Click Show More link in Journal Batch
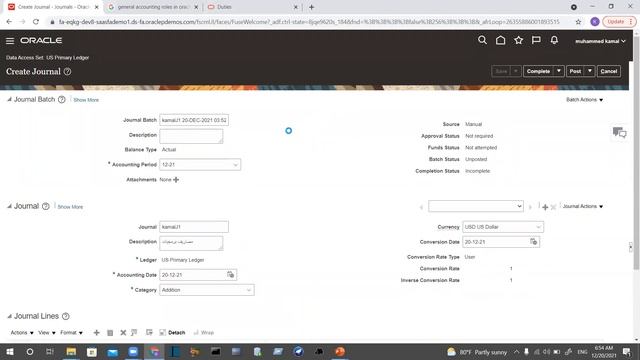The width and height of the screenshot is (640, 360). pyautogui.click(x=86, y=100)
